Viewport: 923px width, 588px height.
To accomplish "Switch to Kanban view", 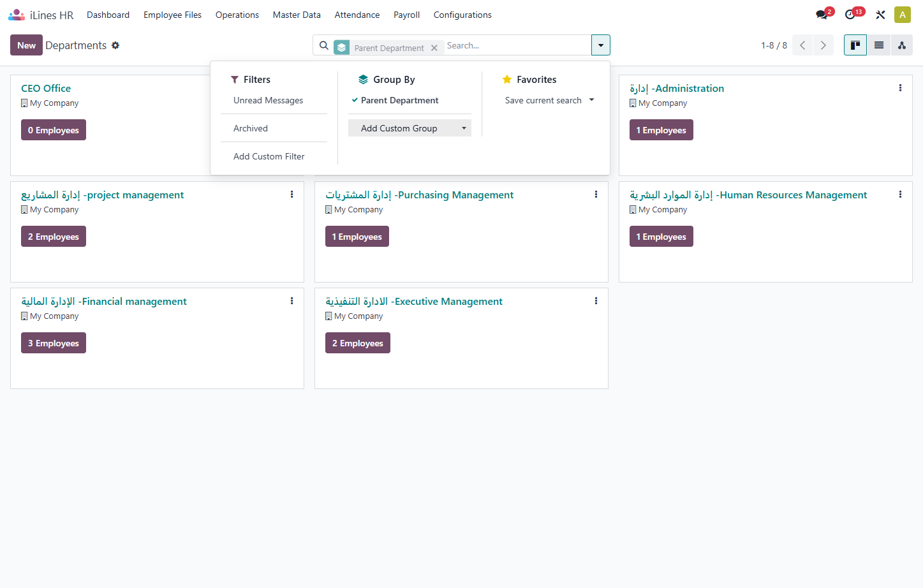I will tap(855, 45).
